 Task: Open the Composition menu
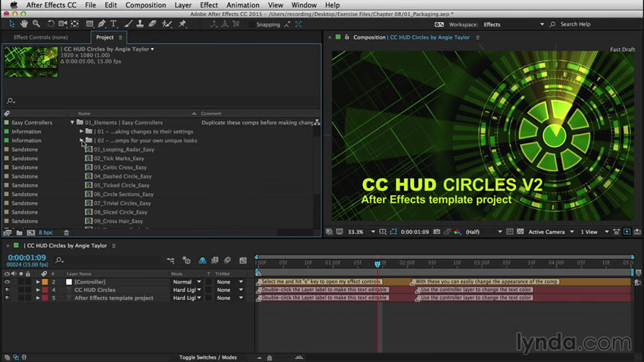(x=146, y=5)
